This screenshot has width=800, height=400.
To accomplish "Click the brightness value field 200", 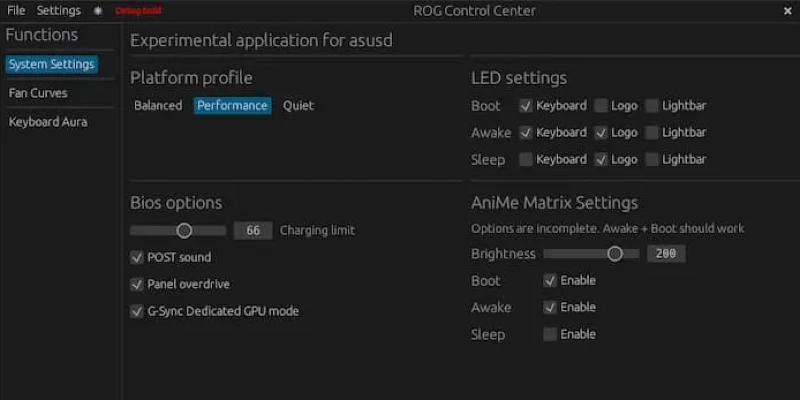I will pos(666,254).
